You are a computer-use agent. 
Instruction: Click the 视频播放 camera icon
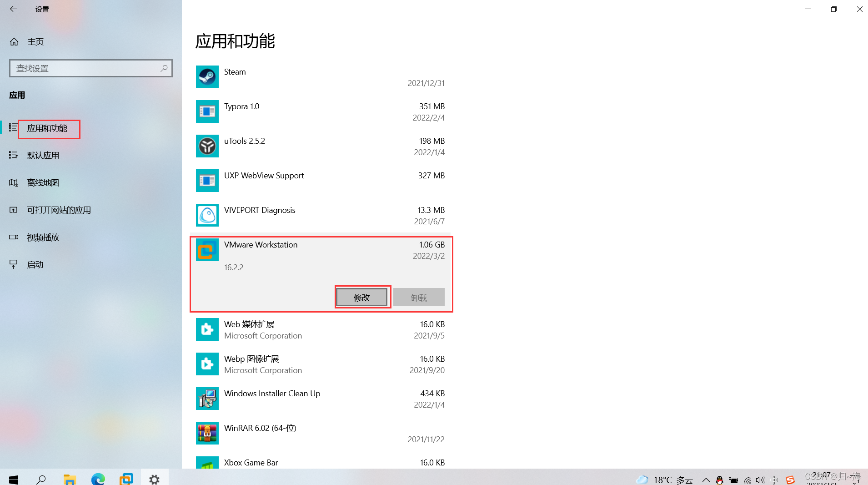(14, 237)
